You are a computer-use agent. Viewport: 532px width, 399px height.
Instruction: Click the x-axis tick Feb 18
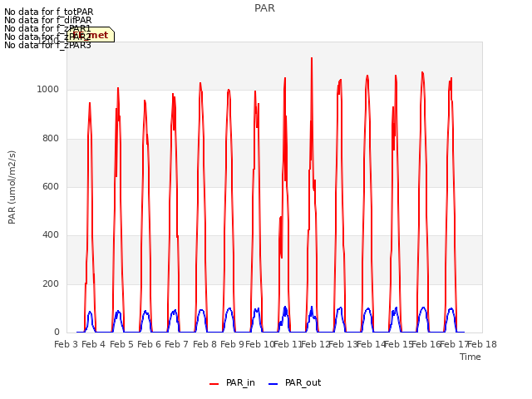(x=482, y=344)
